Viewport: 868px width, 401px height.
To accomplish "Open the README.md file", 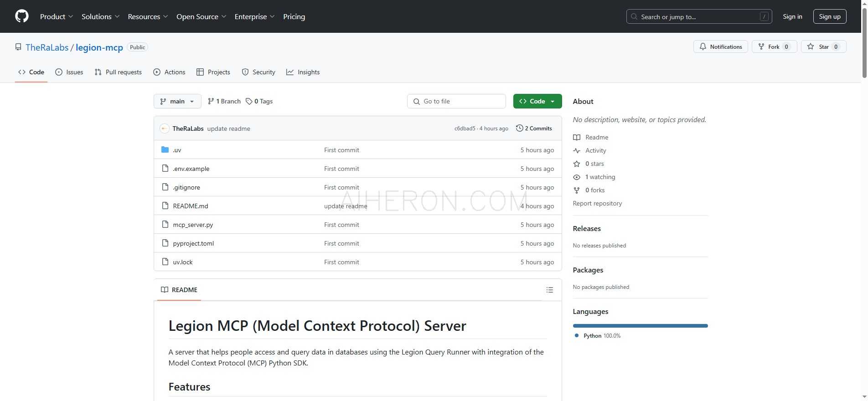I will coord(191,206).
